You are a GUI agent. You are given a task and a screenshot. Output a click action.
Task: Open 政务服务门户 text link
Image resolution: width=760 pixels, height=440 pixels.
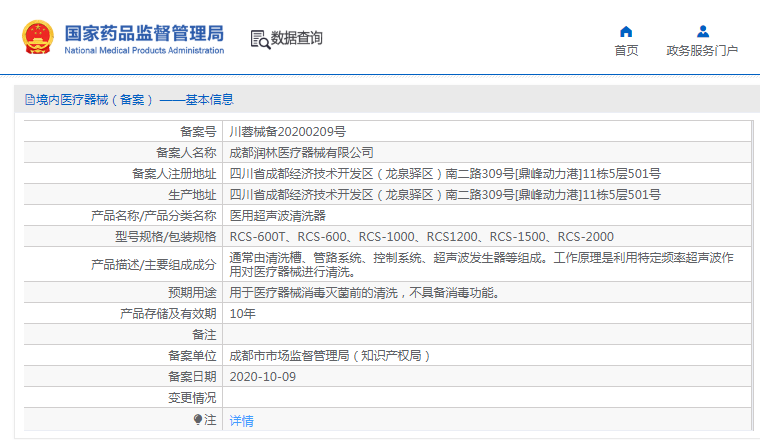coord(702,50)
